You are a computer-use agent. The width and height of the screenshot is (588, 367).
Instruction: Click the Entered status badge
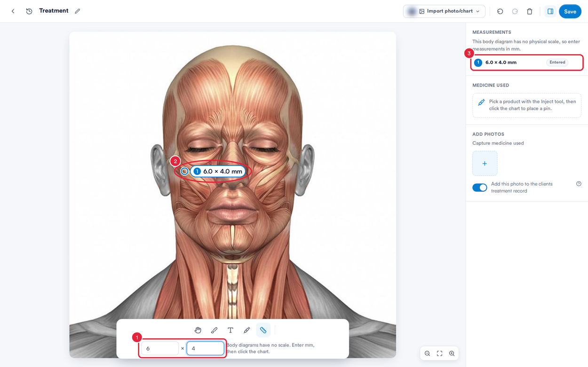557,62
